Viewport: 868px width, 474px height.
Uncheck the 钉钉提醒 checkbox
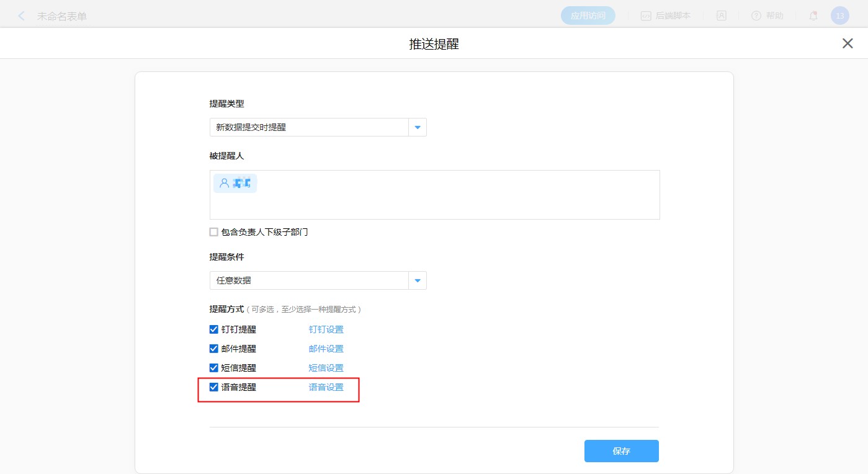(214, 329)
